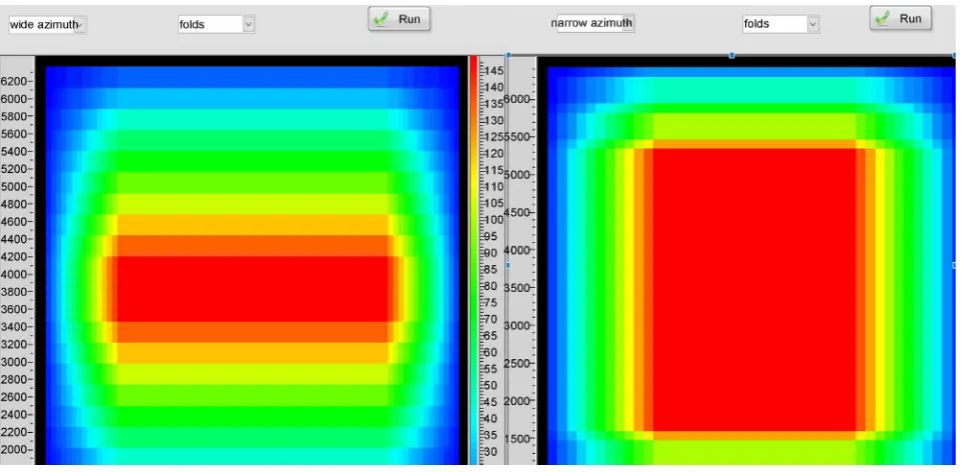
Task: Open the wide azimuth dropdown
Action: 47,25
